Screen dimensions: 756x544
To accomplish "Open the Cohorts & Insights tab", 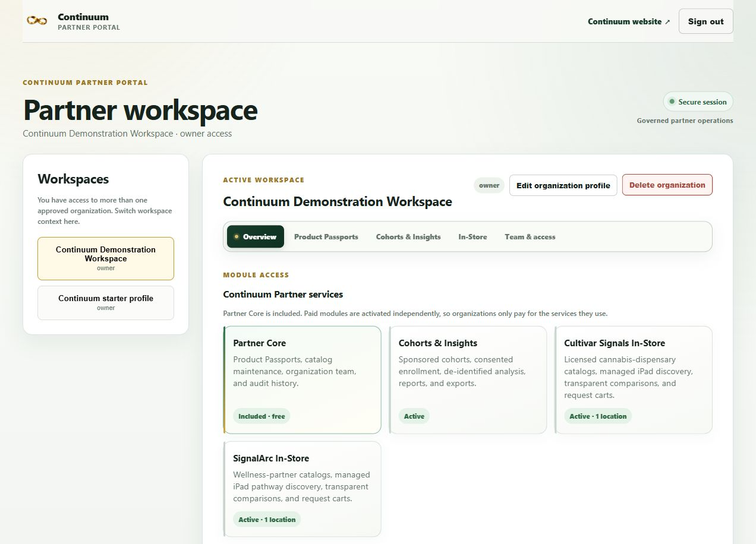I will (x=408, y=236).
